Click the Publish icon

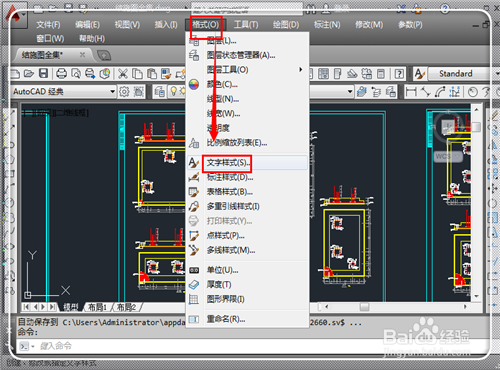[90, 73]
